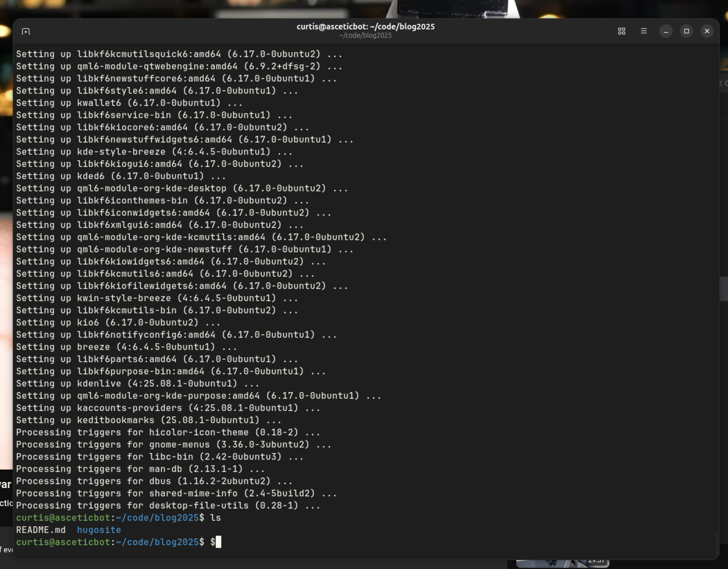Close the terminal window
The image size is (728, 569).
point(707,31)
